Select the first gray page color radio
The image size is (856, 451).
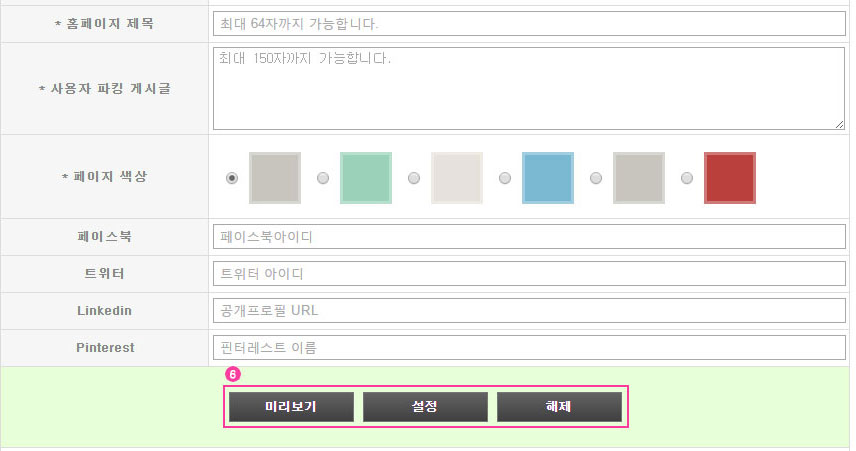point(232,178)
